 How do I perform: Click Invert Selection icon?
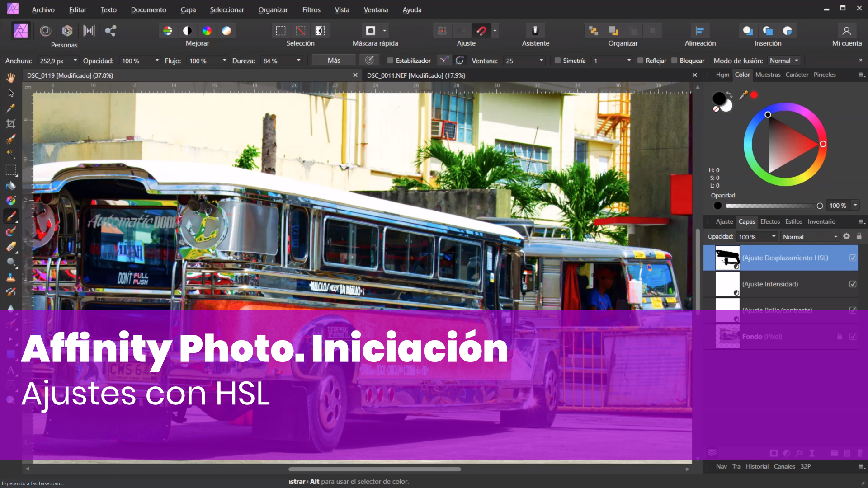click(320, 31)
